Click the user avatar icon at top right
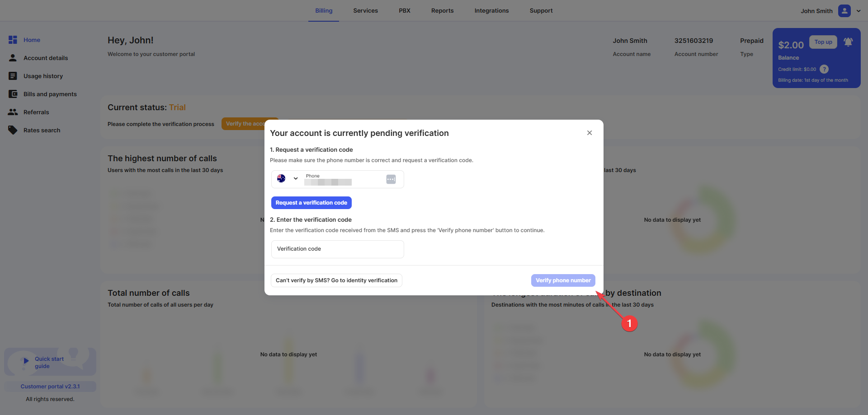This screenshot has width=868, height=415. tap(844, 11)
